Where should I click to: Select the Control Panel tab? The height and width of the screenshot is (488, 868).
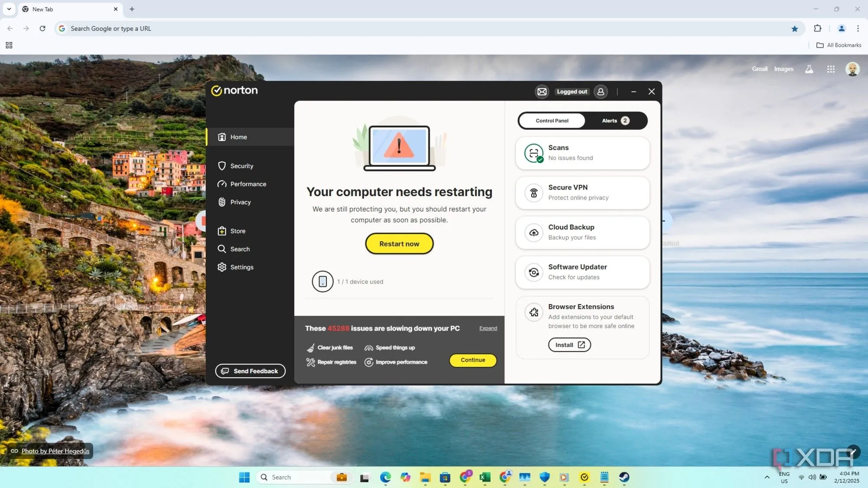[552, 121]
